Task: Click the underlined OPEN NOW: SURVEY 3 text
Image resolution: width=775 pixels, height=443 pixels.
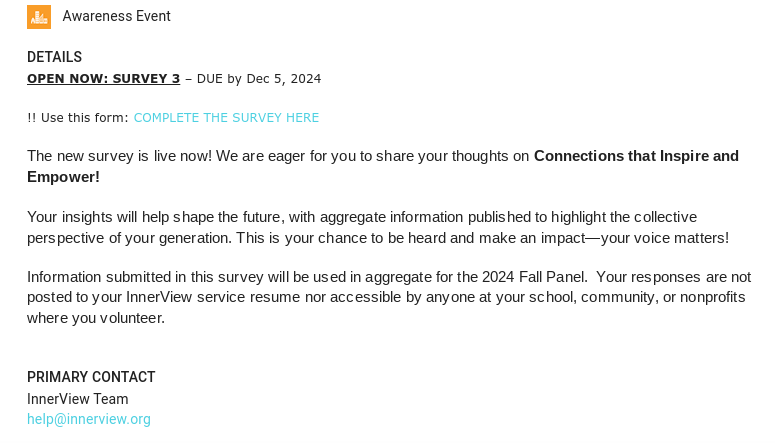Action: (103, 79)
